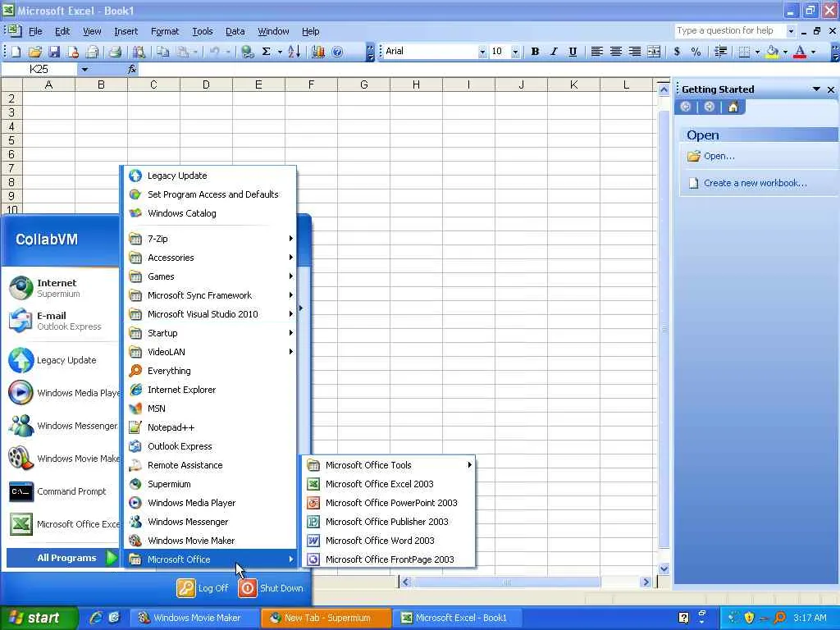840x630 pixels.
Task: Open the Data menu
Action: [x=235, y=31]
